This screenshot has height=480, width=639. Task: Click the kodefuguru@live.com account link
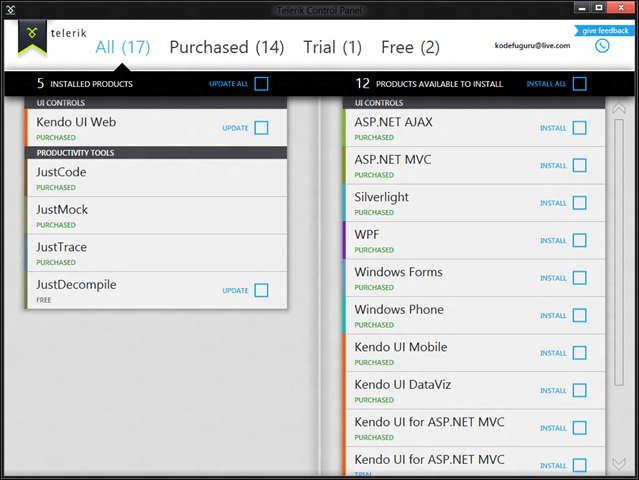532,46
